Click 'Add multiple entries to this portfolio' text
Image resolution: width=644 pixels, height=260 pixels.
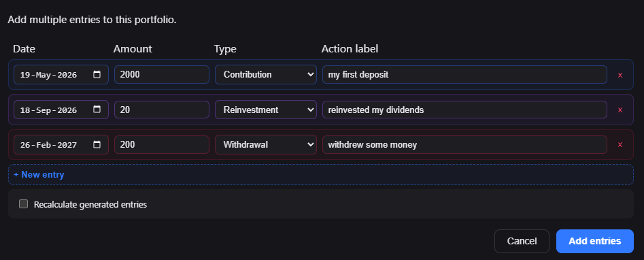pyautogui.click(x=92, y=20)
